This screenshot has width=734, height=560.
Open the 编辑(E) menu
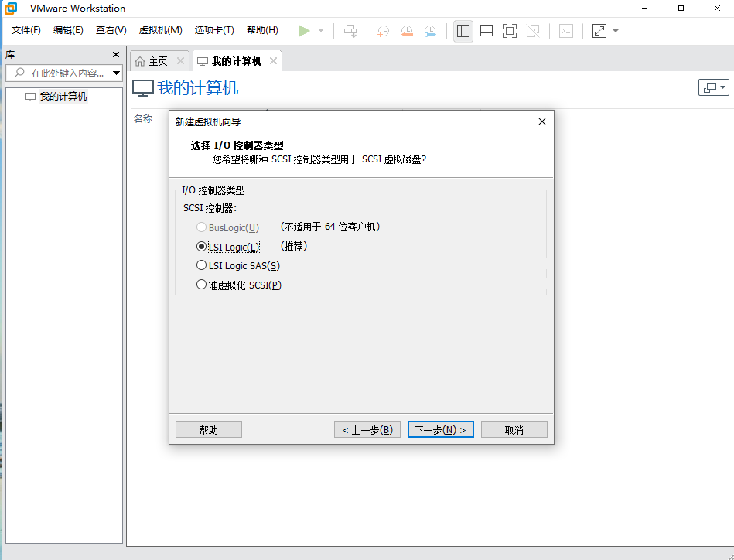[68, 30]
